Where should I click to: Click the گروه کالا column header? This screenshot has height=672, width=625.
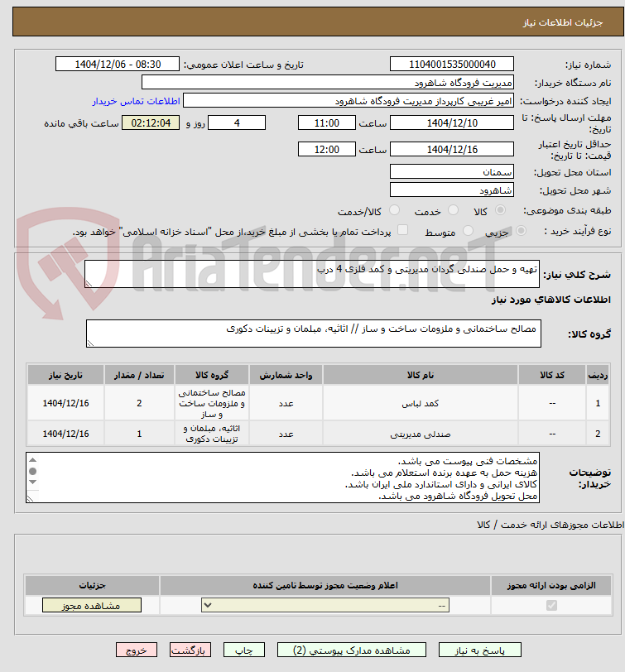[212, 375]
